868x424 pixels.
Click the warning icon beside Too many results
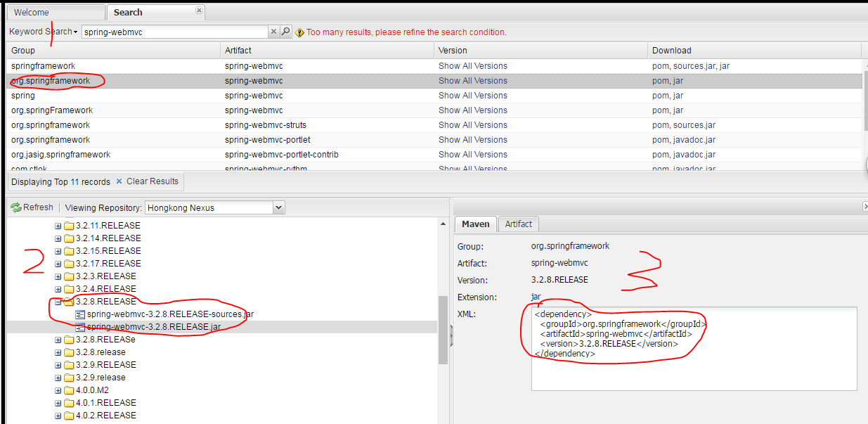click(300, 32)
